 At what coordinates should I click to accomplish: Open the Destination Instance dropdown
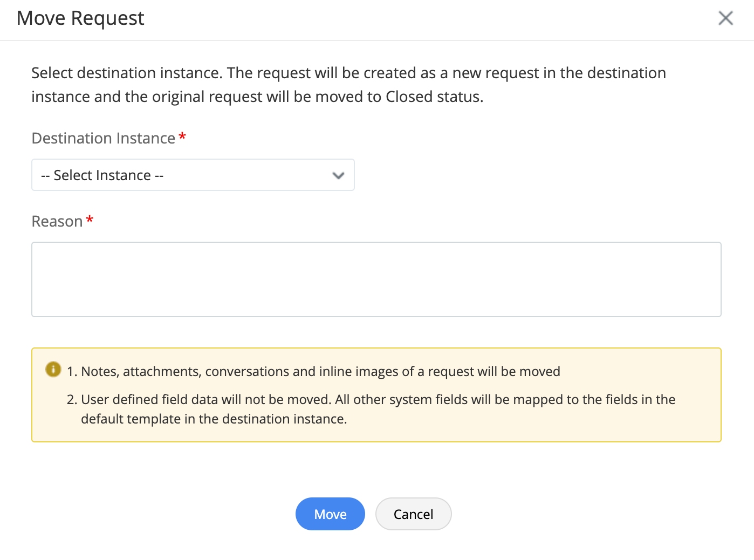point(193,175)
